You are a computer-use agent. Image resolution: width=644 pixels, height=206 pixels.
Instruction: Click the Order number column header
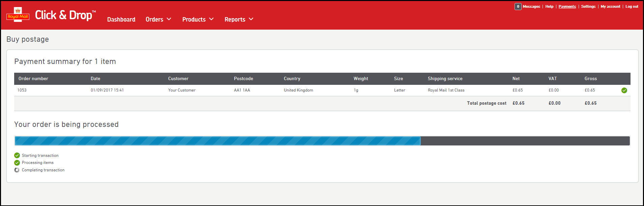(33, 78)
